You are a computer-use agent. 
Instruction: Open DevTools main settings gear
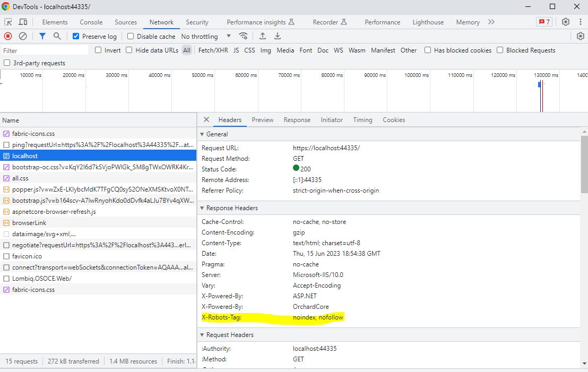566,22
